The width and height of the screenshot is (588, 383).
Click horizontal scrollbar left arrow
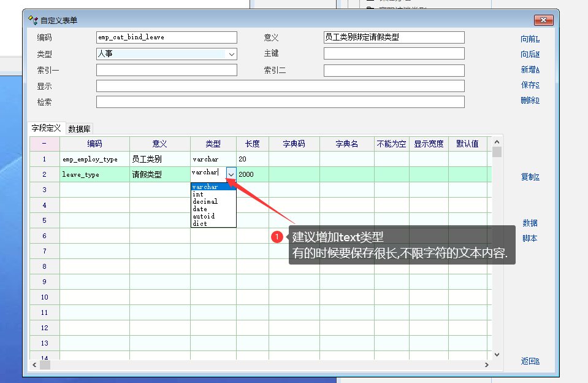[35, 365]
